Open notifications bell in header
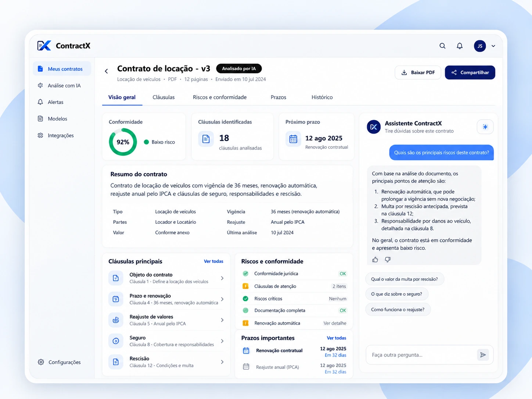The height and width of the screenshot is (399, 532). (460, 46)
